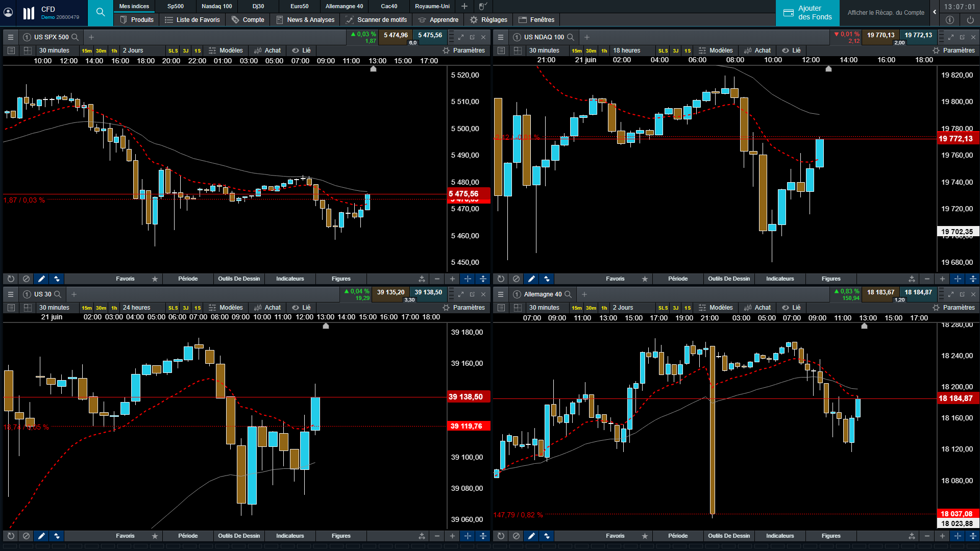This screenshot has height=551, width=980.
Task: Switch to Nasdaq 100 tab
Action: point(216,6)
